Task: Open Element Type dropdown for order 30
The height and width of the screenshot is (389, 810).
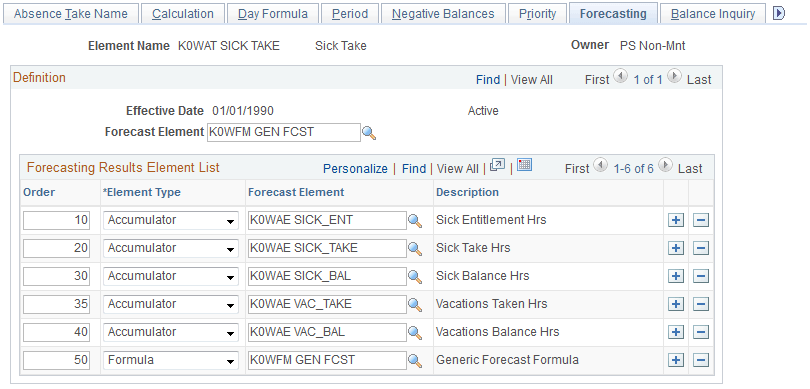Action: (x=171, y=276)
